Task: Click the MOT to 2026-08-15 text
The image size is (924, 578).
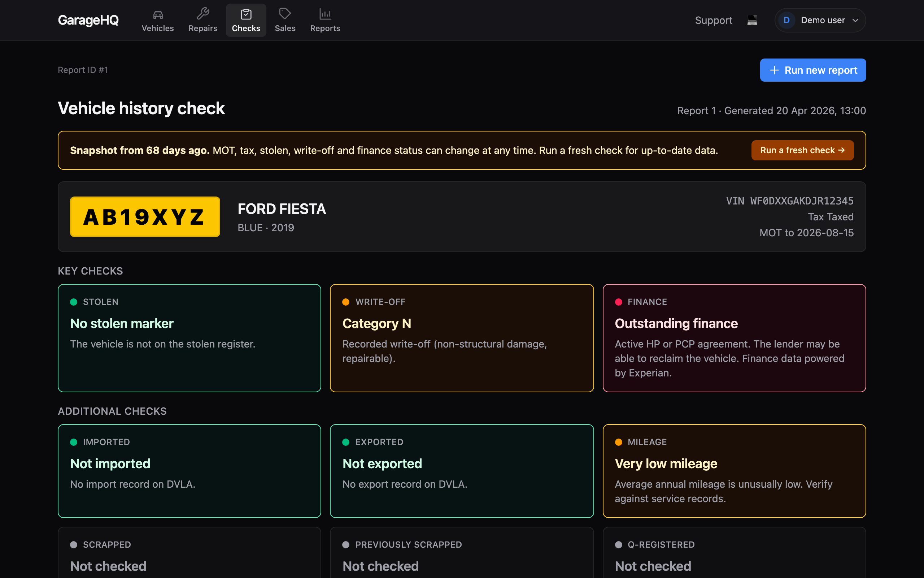Action: 806,233
